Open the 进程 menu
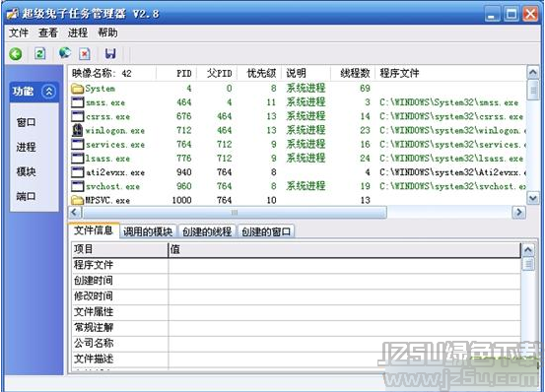The width and height of the screenshot is (545, 392). [78, 33]
